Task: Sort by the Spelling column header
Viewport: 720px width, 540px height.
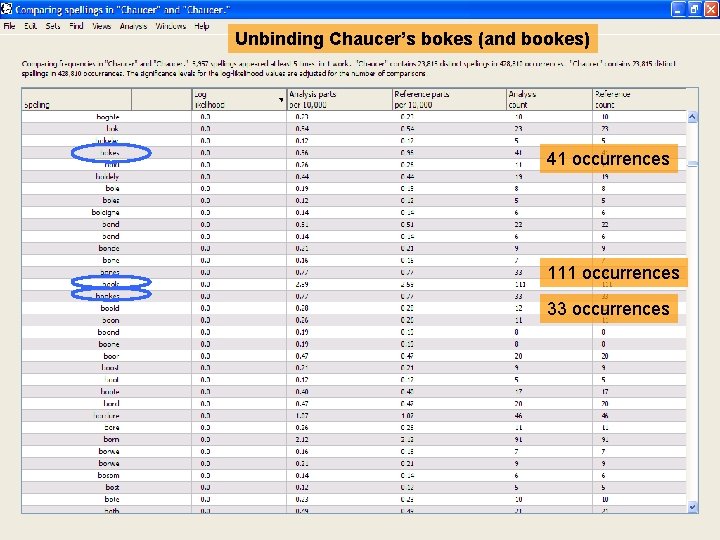Action: [x=77, y=99]
